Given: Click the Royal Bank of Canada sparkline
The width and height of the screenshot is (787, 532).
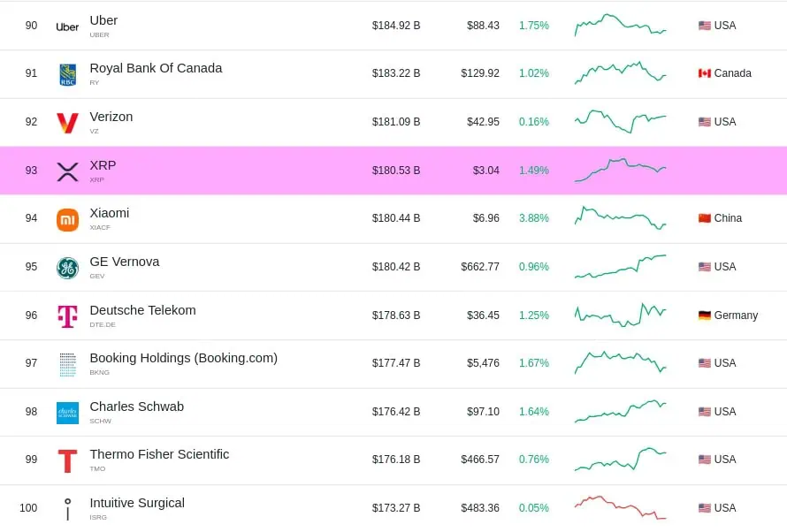Looking at the screenshot, I should tap(621, 72).
